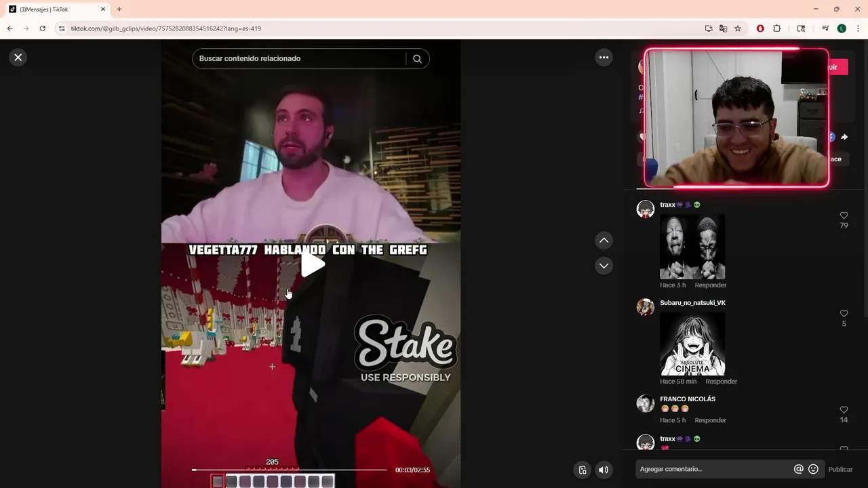The image size is (868, 488).
Task: Like traxx's comment with 79 likes
Action: (844, 216)
